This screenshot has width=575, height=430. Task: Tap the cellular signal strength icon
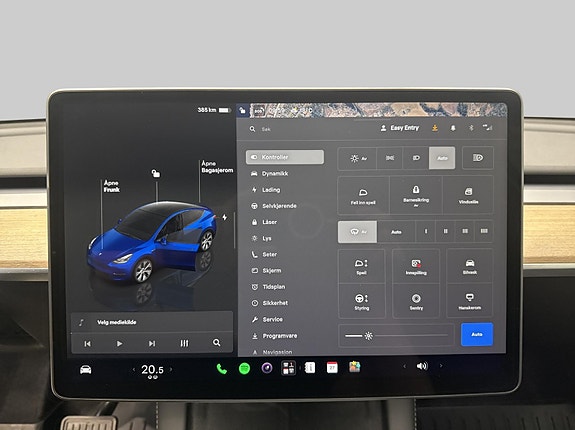(487, 128)
